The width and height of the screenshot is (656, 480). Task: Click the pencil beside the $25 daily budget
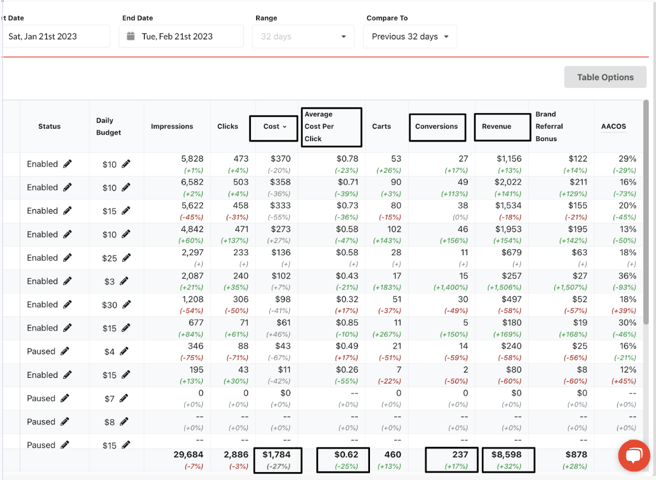point(126,258)
